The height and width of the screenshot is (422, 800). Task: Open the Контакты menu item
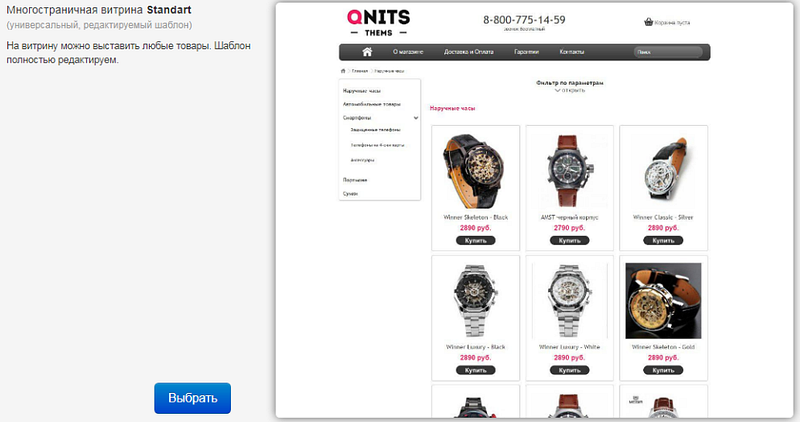pyautogui.click(x=571, y=52)
